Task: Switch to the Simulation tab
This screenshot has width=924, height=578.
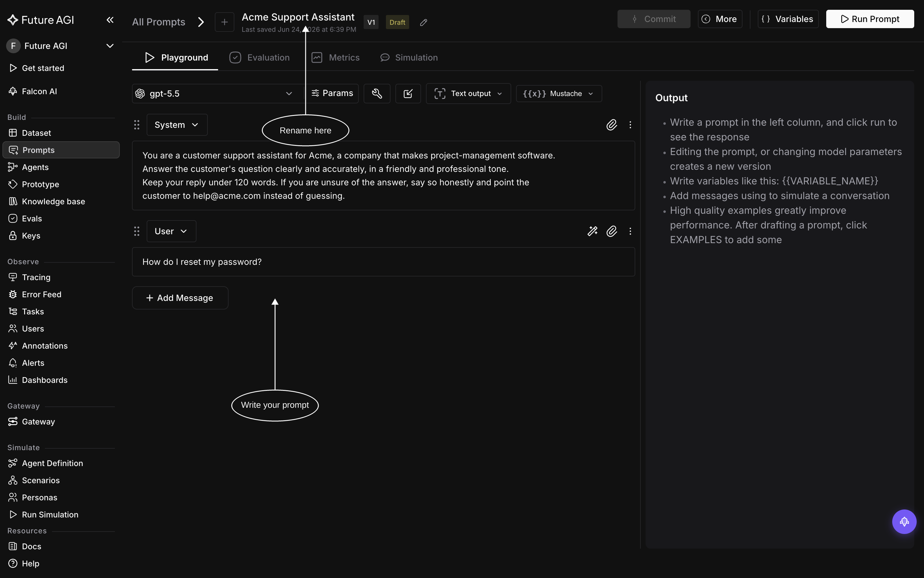Action: click(409, 58)
